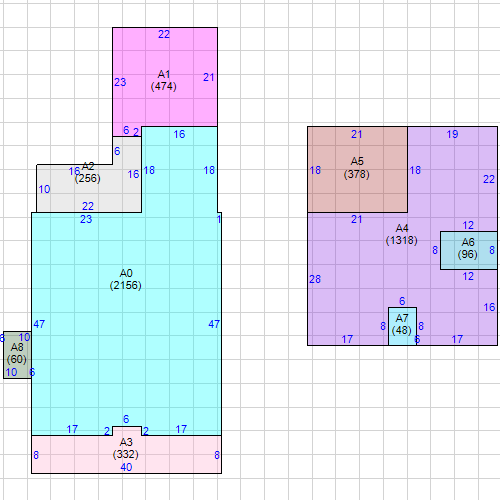Image resolution: width=500 pixels, height=500 pixels.
Task: Select the 28 dimension on A4's left edge
Action: tap(315, 279)
